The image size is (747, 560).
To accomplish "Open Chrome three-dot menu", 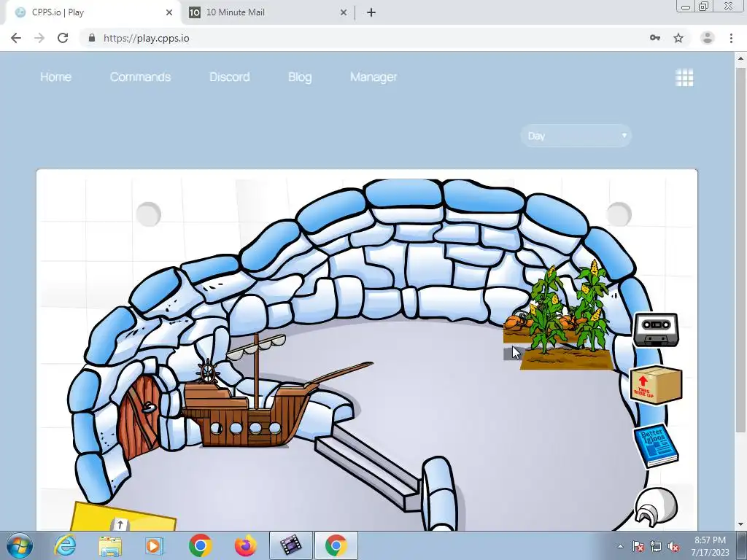I will point(731,38).
